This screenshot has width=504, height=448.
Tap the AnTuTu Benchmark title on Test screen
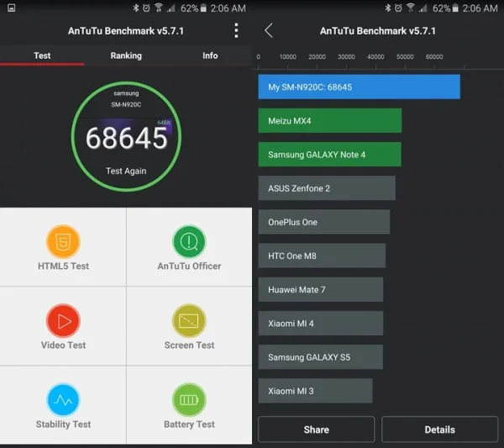pos(126,31)
